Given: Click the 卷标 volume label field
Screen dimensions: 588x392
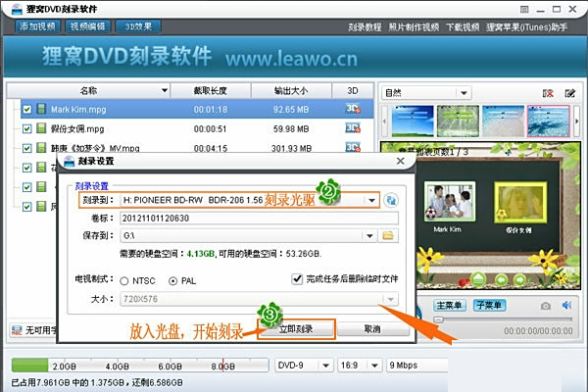Looking at the screenshot, I should (259, 219).
